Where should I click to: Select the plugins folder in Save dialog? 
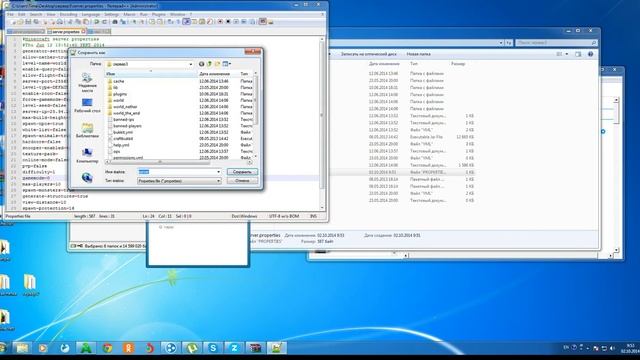(x=120, y=94)
